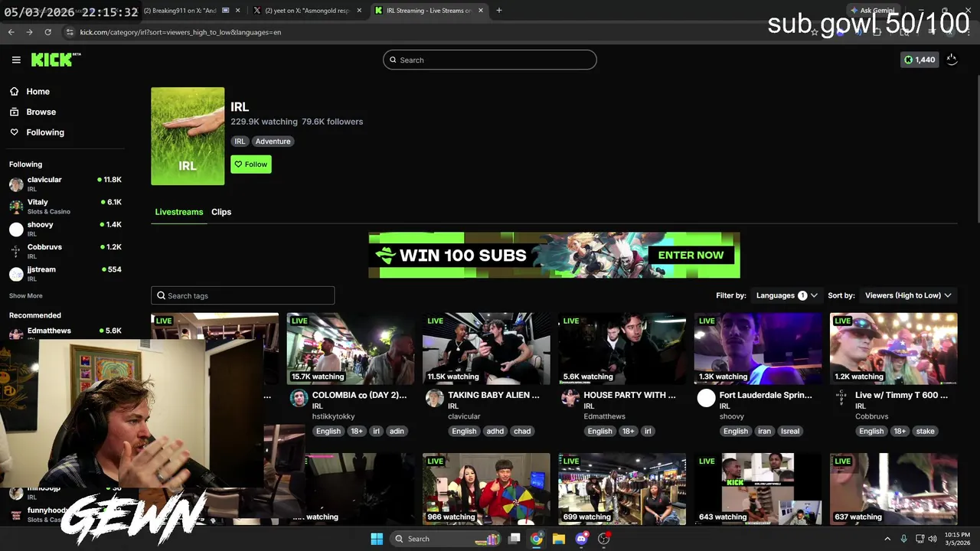Go to Home in the sidebar

point(38,91)
